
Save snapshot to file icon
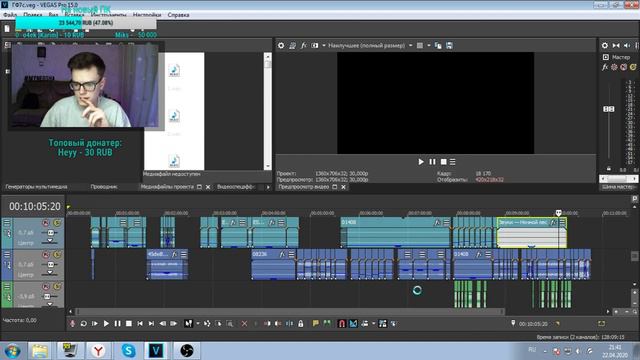point(449,46)
